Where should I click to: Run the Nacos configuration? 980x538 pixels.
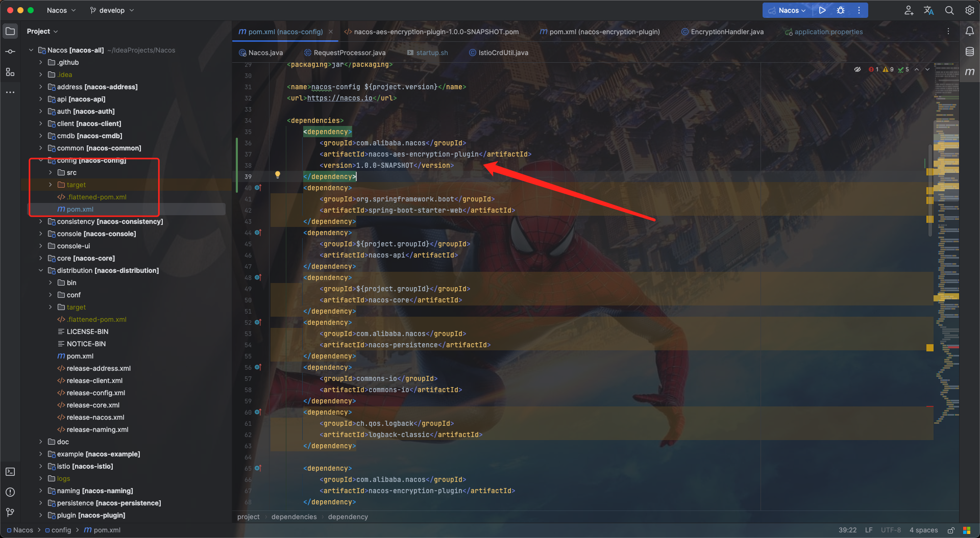click(x=822, y=10)
